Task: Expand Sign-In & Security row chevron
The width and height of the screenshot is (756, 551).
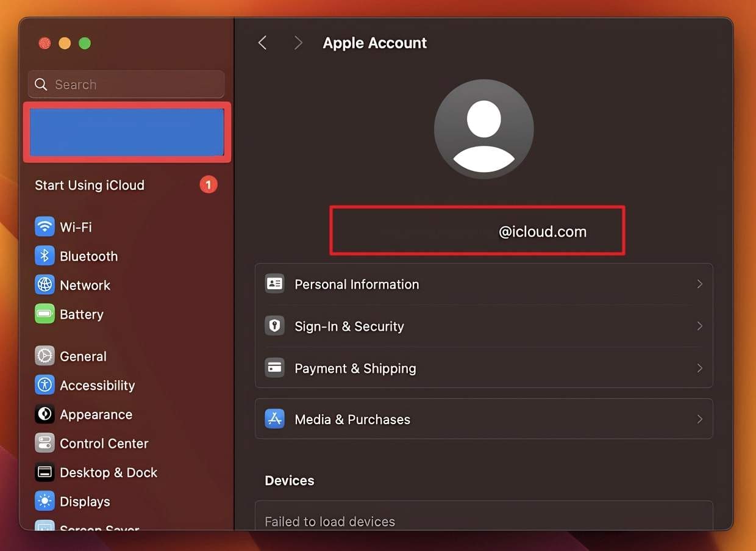Action: (x=700, y=326)
